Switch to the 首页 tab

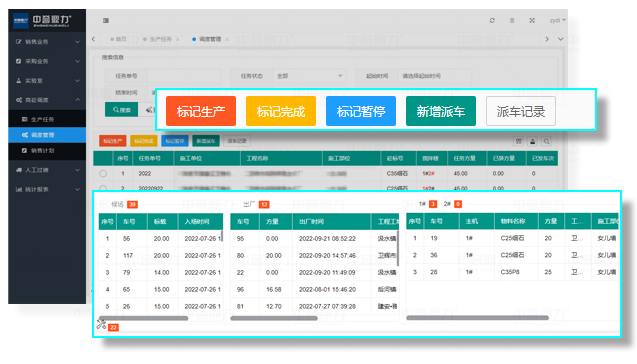pos(118,39)
